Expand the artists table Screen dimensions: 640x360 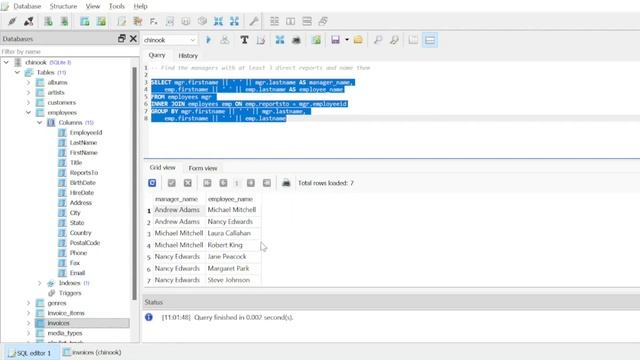pyautogui.click(x=29, y=93)
